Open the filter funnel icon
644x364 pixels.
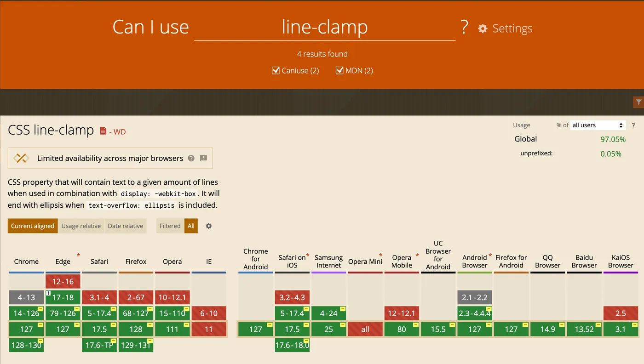(x=638, y=102)
